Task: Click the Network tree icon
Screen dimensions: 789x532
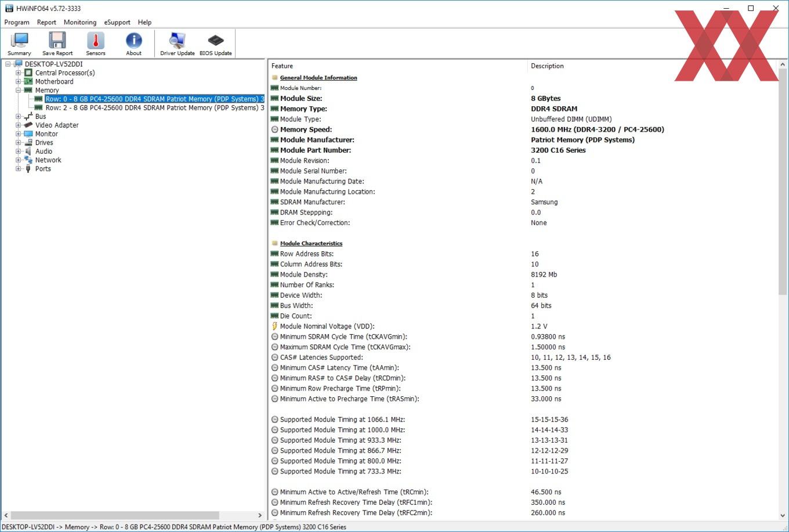Action: click(x=28, y=160)
